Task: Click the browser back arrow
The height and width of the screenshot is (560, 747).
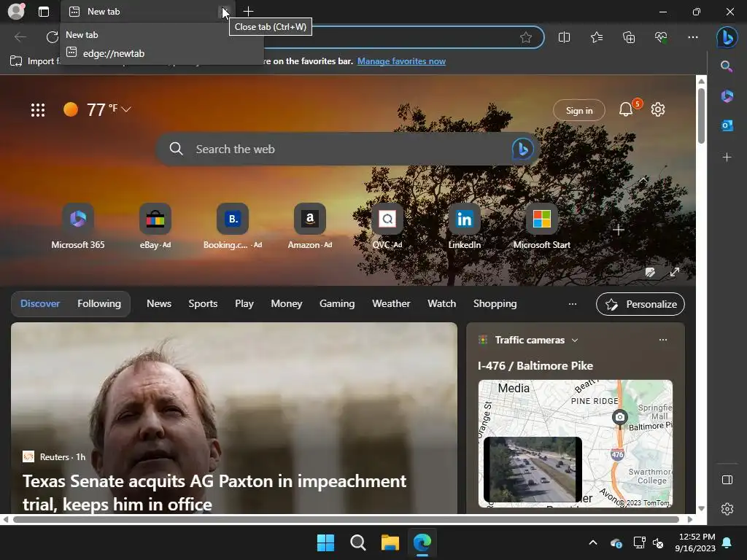Action: click(20, 37)
